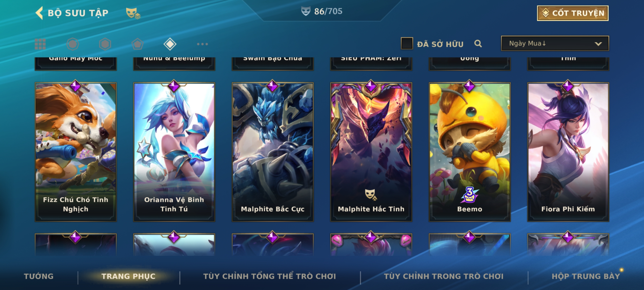Filter by the first round hexagon rarity icon
This screenshot has height=290, width=644.
73,44
